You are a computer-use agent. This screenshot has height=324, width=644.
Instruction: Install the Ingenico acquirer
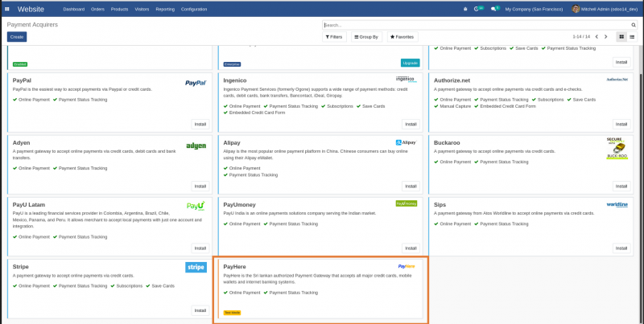[x=411, y=125]
